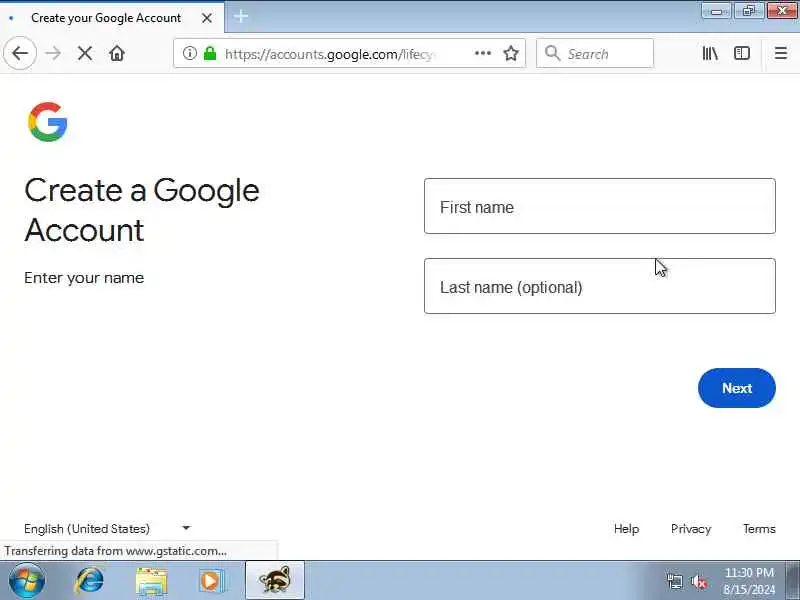Open the Privacy link
Image resolution: width=800 pixels, height=600 pixels.
coord(691,529)
